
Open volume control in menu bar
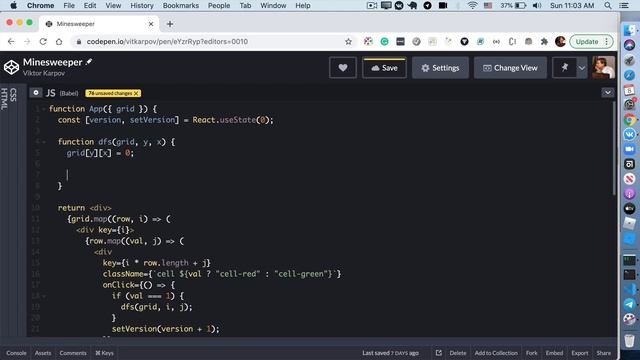537,5
